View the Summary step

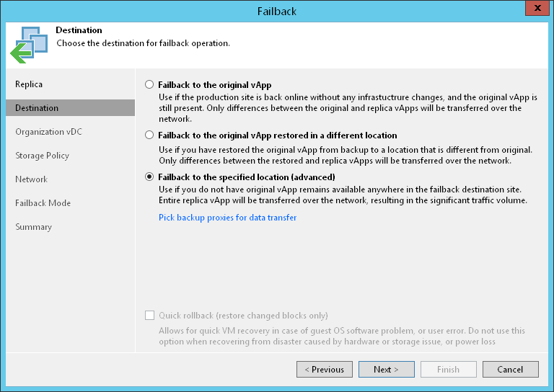coord(34,227)
